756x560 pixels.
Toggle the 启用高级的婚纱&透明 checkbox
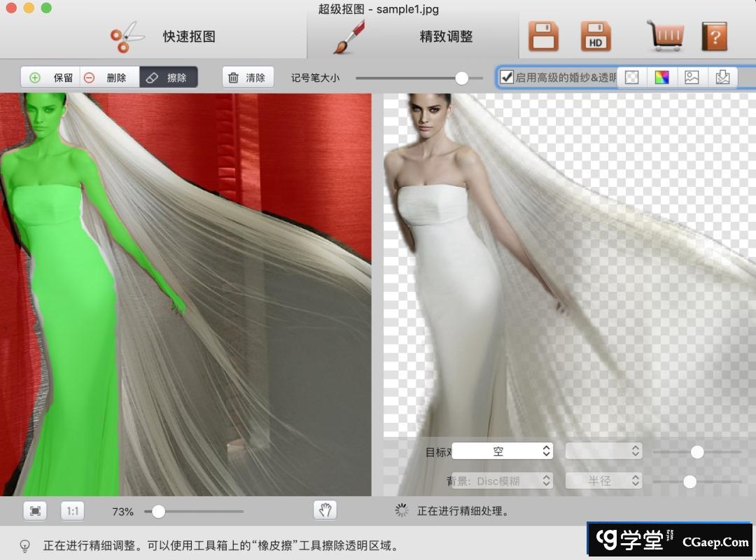point(507,77)
